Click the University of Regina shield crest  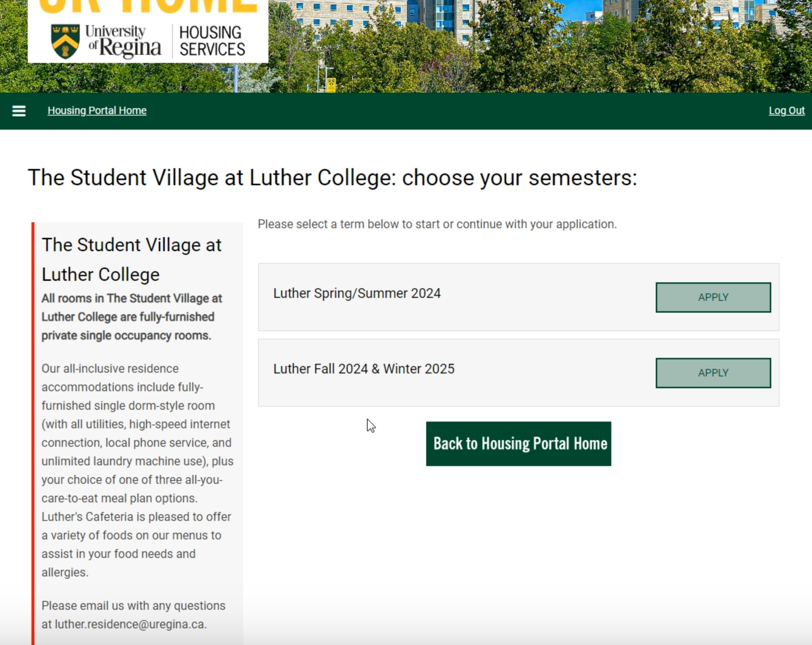click(x=65, y=41)
